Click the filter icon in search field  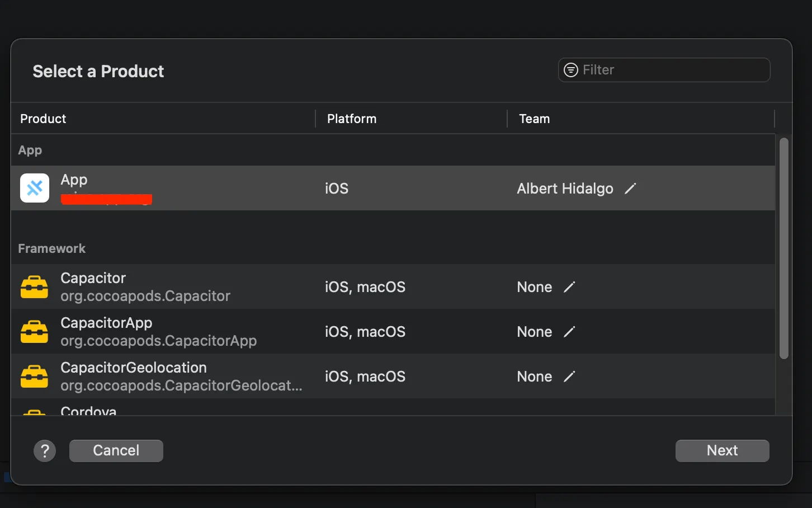click(x=570, y=70)
